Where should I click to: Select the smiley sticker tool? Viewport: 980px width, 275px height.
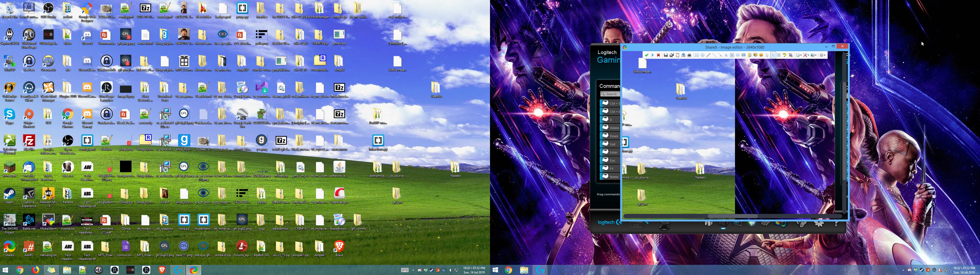coord(761,55)
